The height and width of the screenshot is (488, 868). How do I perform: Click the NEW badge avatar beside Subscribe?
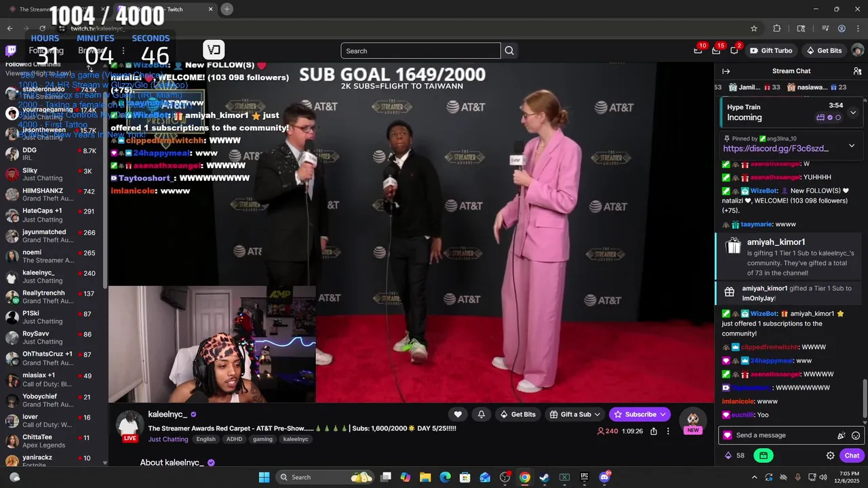coord(692,421)
